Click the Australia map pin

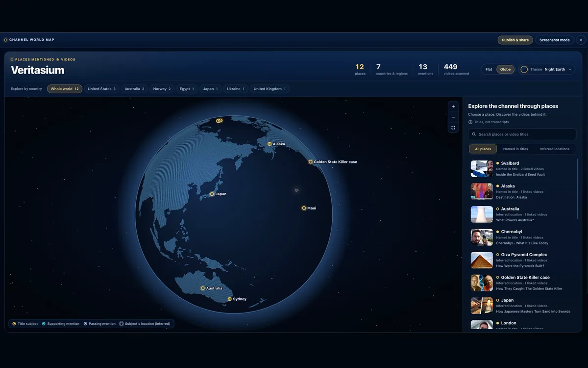pos(202,289)
